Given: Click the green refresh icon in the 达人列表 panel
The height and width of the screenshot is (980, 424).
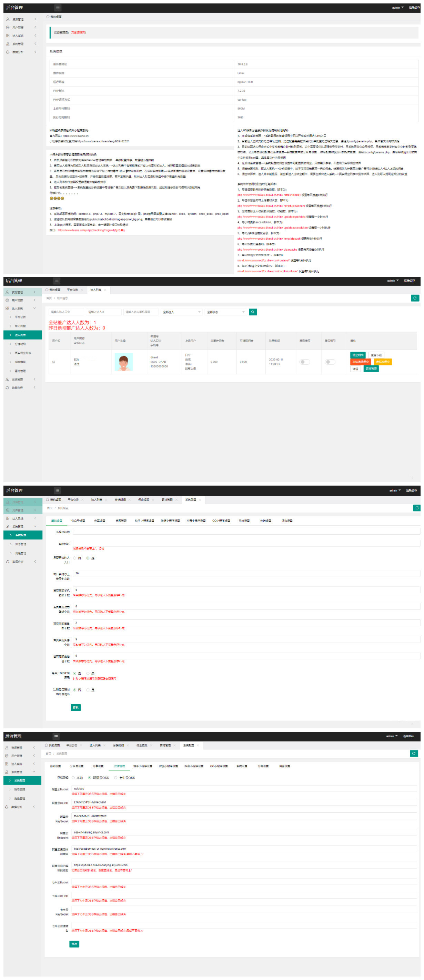Looking at the screenshot, I should coord(415,298).
